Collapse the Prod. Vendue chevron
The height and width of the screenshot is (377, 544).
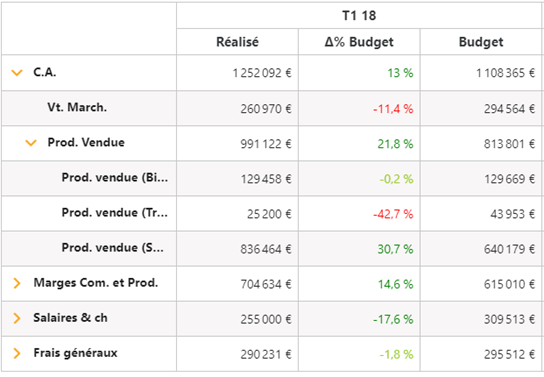(x=31, y=143)
